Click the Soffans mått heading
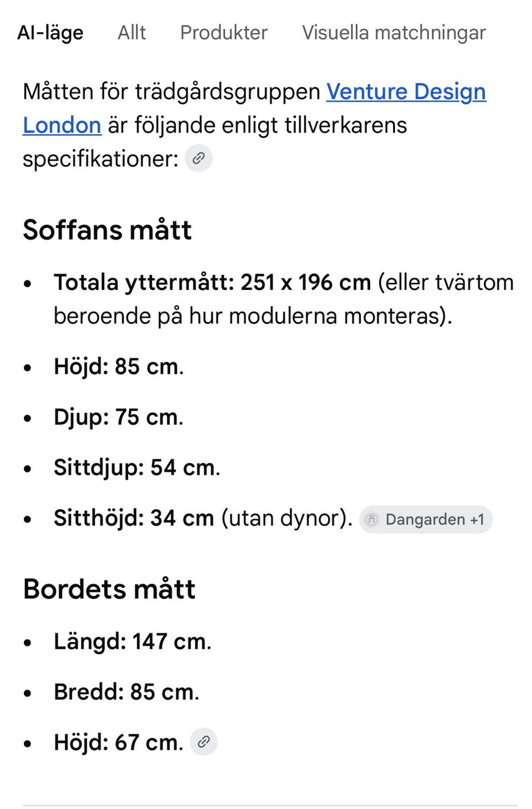Image resolution: width=532 pixels, height=809 pixels. pyautogui.click(x=108, y=229)
